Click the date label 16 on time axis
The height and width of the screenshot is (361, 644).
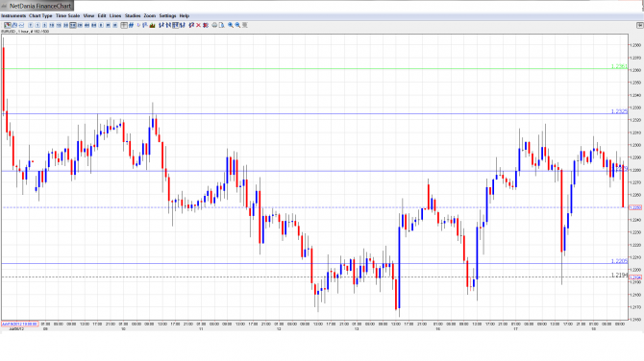click(x=437, y=329)
